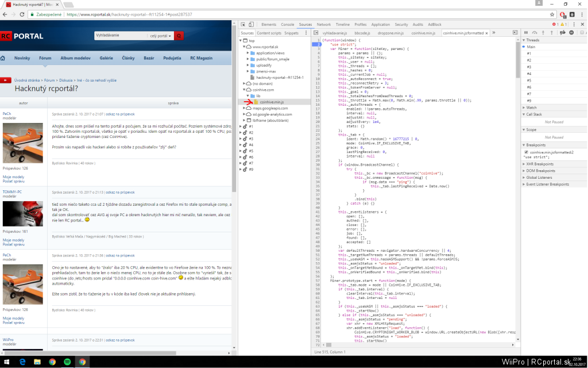
Task: Expand the application/views folder
Action: click(248, 53)
